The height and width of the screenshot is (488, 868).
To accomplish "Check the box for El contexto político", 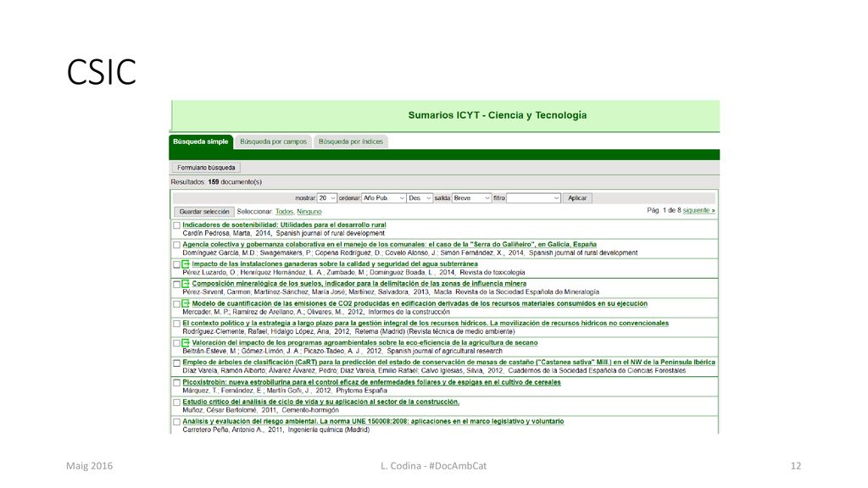I will (x=176, y=324).
